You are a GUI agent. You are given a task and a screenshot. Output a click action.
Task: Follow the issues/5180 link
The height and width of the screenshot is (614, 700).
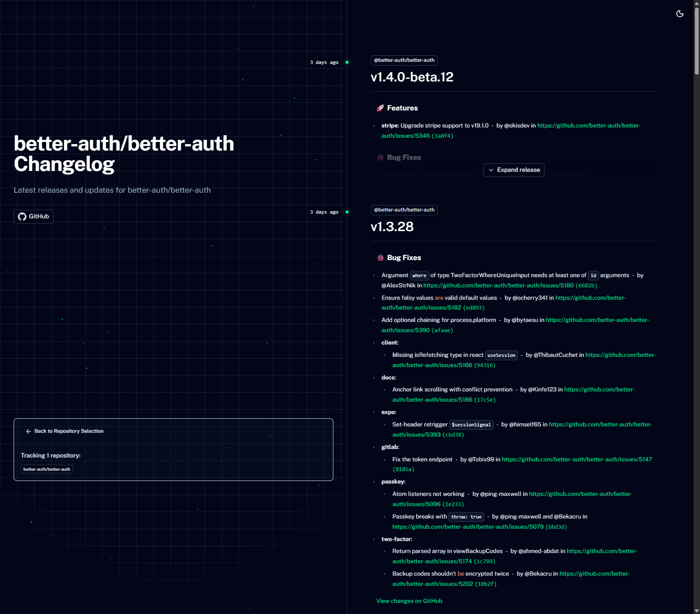click(x=498, y=285)
